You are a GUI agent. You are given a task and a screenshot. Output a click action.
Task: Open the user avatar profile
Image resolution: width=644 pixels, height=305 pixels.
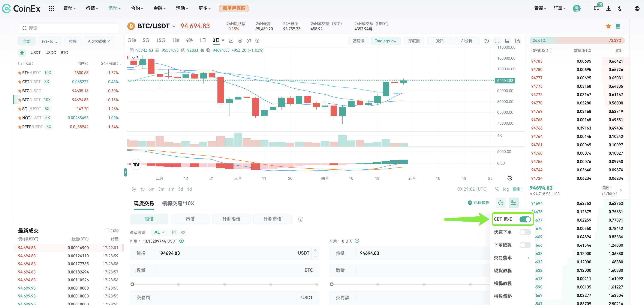coord(577,9)
